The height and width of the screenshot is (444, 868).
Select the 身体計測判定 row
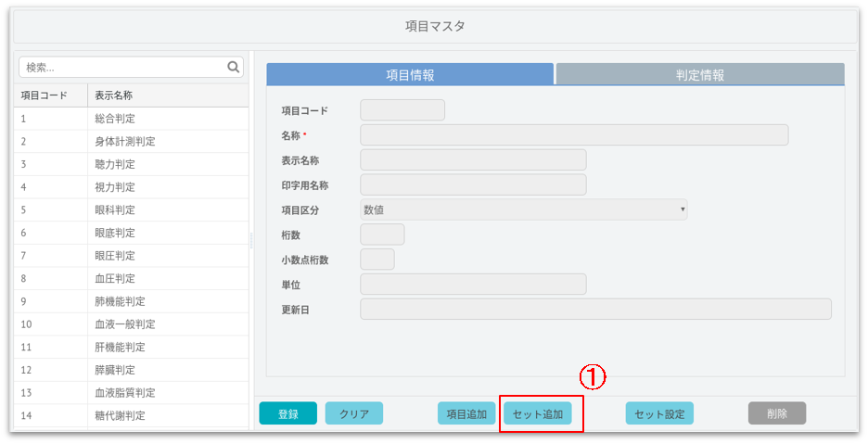(x=131, y=141)
